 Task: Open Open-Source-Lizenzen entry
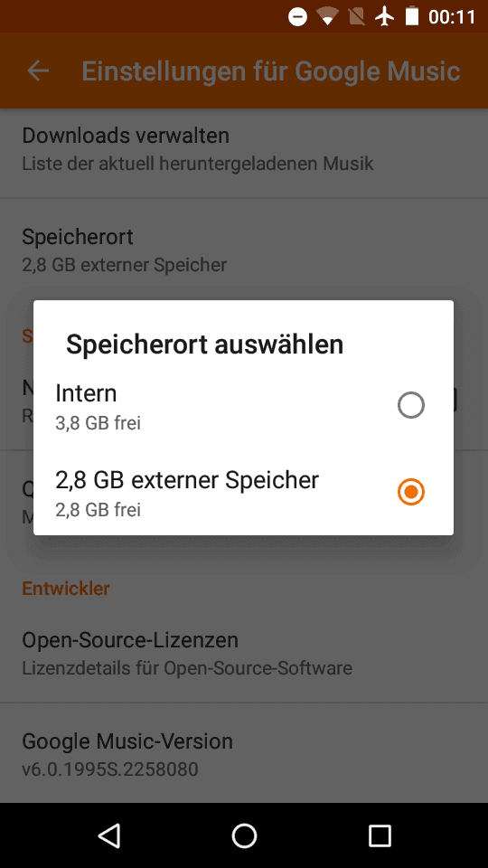click(244, 653)
